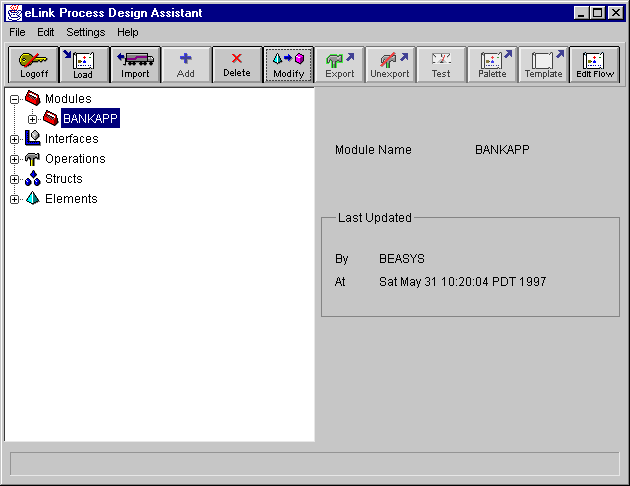Expand the Structs tree node
The image size is (630, 486).
[x=14, y=180]
